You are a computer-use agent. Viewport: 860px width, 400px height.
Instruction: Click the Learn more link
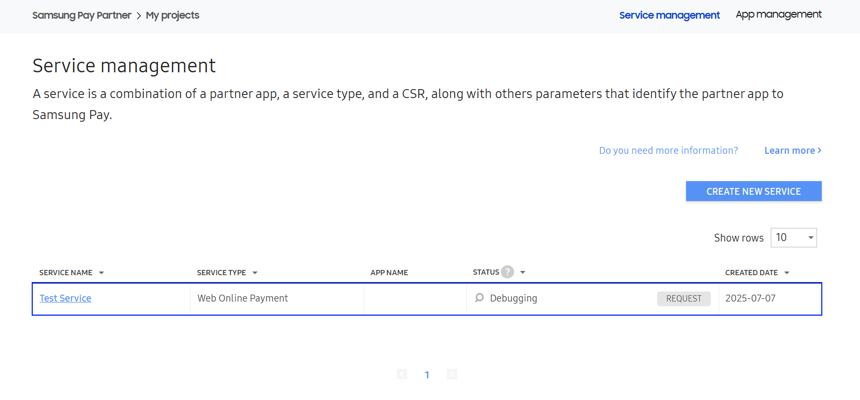(793, 150)
